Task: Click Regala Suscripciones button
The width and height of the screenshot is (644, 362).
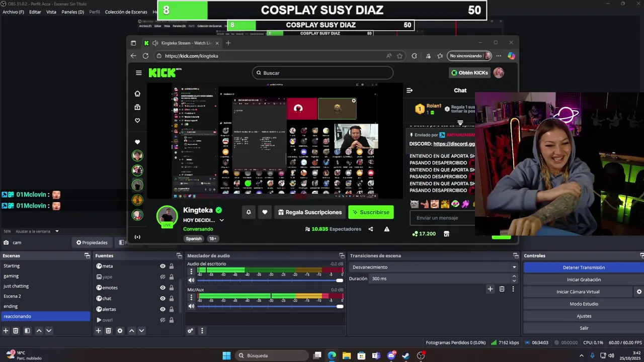Action: coord(309,212)
